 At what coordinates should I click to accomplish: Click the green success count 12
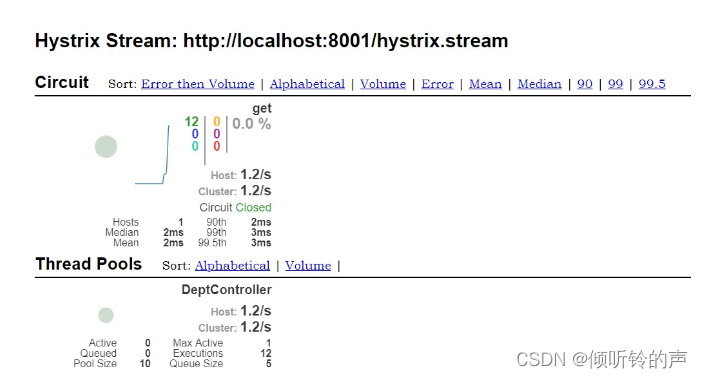pos(191,122)
